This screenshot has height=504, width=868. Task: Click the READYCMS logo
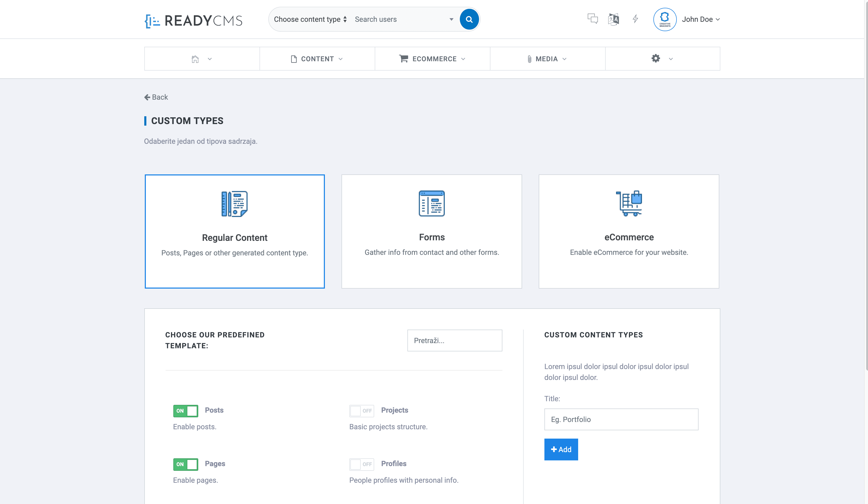pyautogui.click(x=194, y=21)
